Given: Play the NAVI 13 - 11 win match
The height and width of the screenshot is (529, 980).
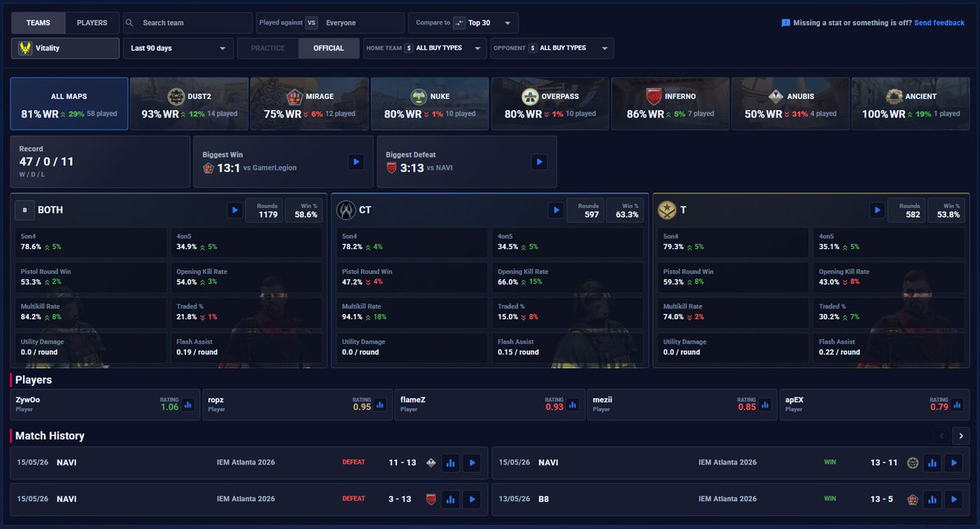Looking at the screenshot, I should coord(953,463).
